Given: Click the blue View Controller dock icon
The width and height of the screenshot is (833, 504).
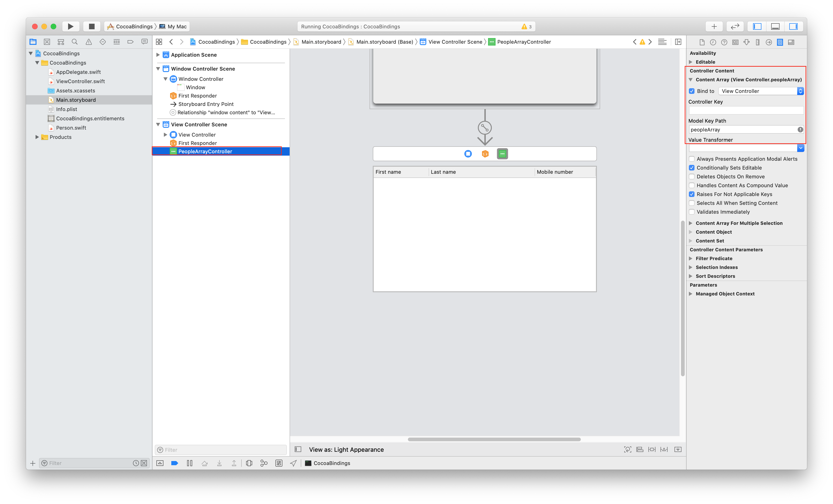Looking at the screenshot, I should pyautogui.click(x=468, y=154).
